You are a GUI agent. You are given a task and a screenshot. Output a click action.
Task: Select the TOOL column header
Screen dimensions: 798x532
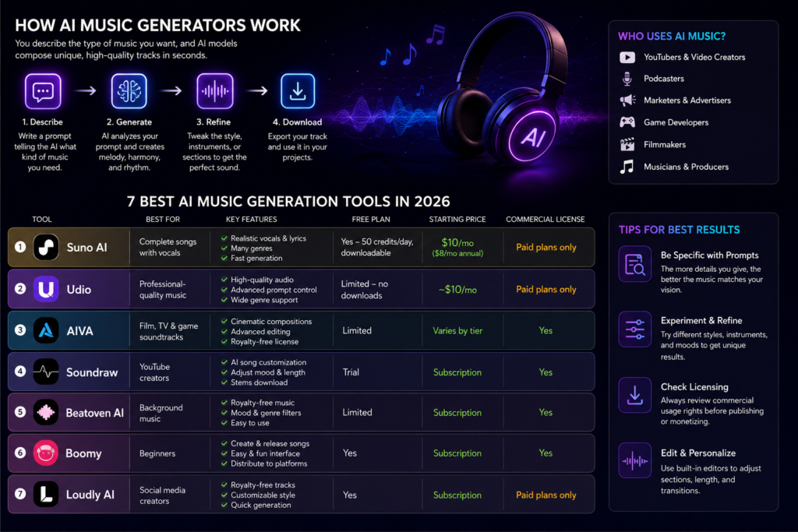tap(42, 219)
